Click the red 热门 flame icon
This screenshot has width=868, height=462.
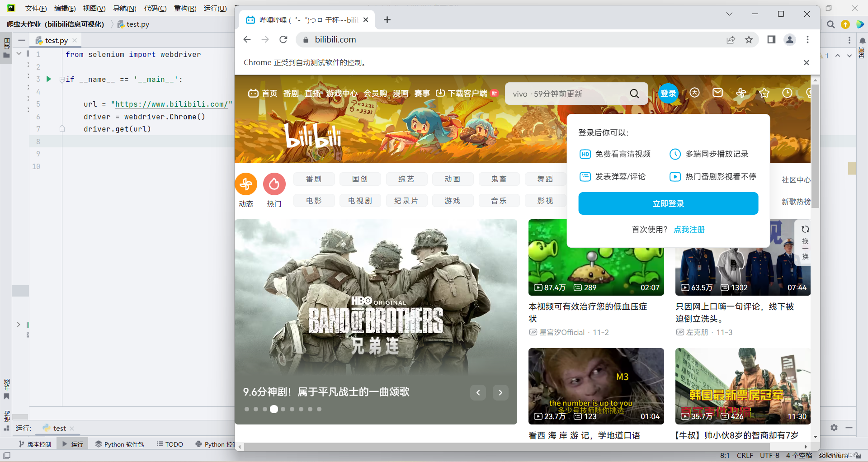coord(274,184)
